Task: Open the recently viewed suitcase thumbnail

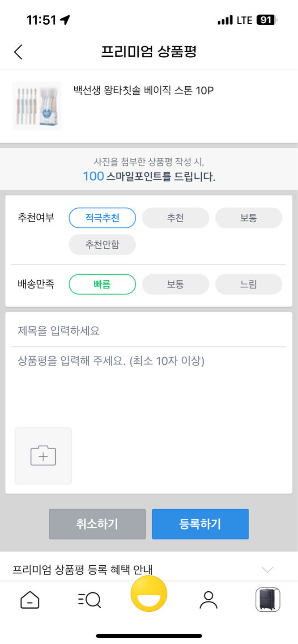Action: pyautogui.click(x=268, y=600)
